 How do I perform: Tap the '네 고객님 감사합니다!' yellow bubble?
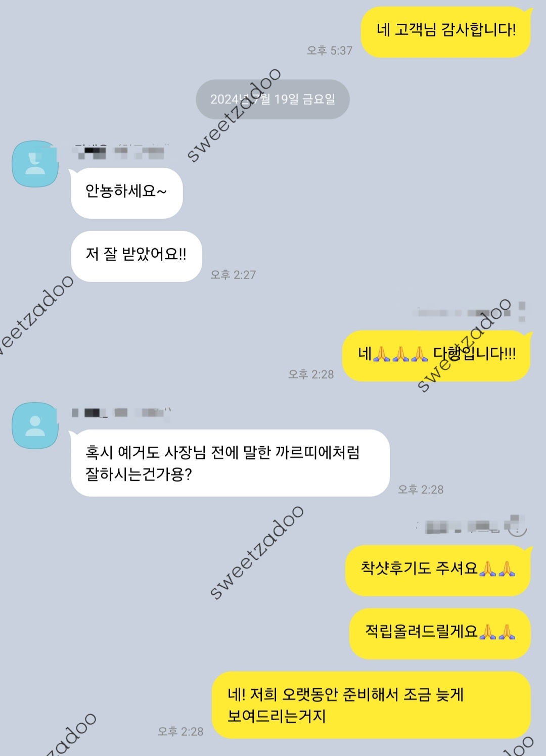(446, 32)
